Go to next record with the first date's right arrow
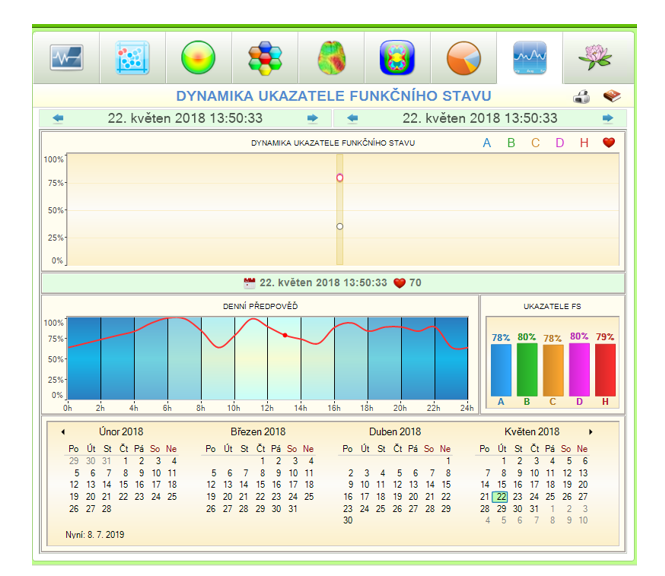 (x=313, y=118)
